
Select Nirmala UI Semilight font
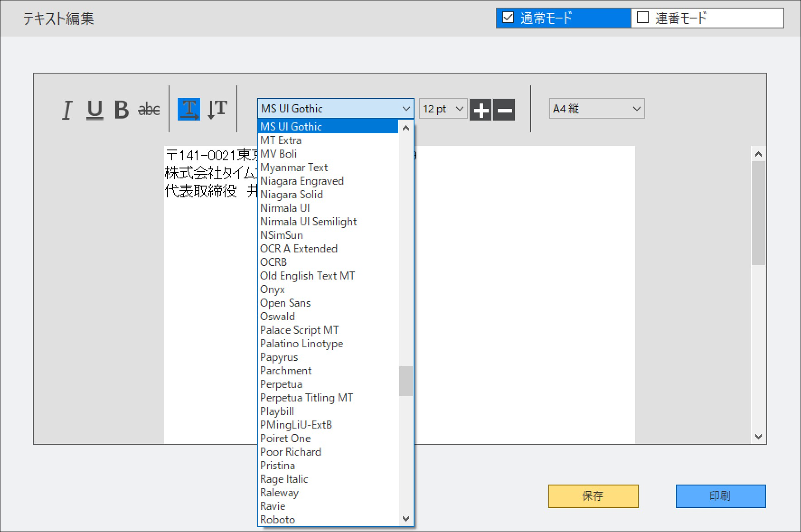pyautogui.click(x=329, y=221)
